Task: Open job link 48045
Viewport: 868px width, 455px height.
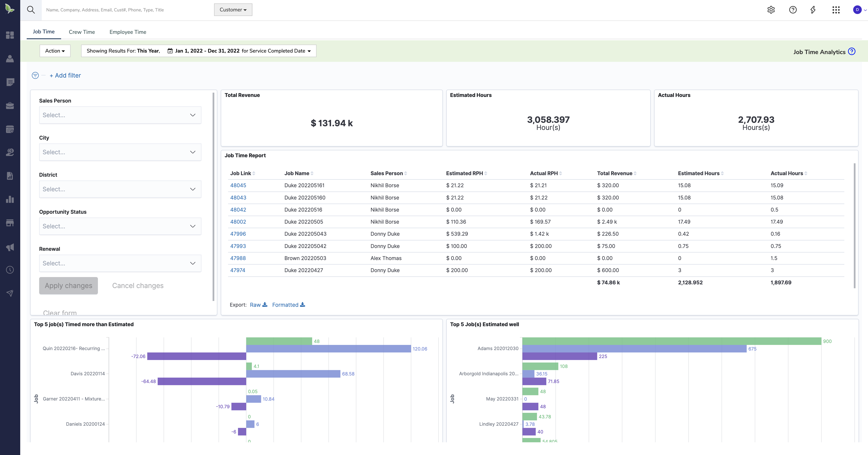Action: pyautogui.click(x=238, y=185)
